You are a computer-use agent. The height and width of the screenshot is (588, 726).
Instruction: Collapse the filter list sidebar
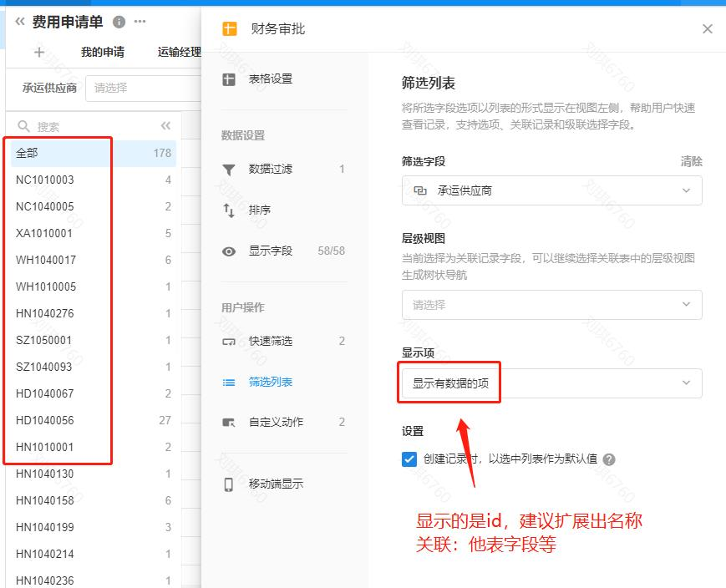click(165, 126)
